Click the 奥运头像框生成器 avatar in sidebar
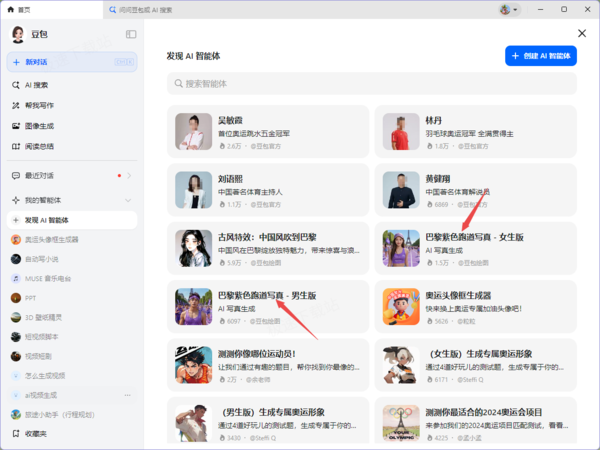The height and width of the screenshot is (450, 600). pyautogui.click(x=16, y=240)
